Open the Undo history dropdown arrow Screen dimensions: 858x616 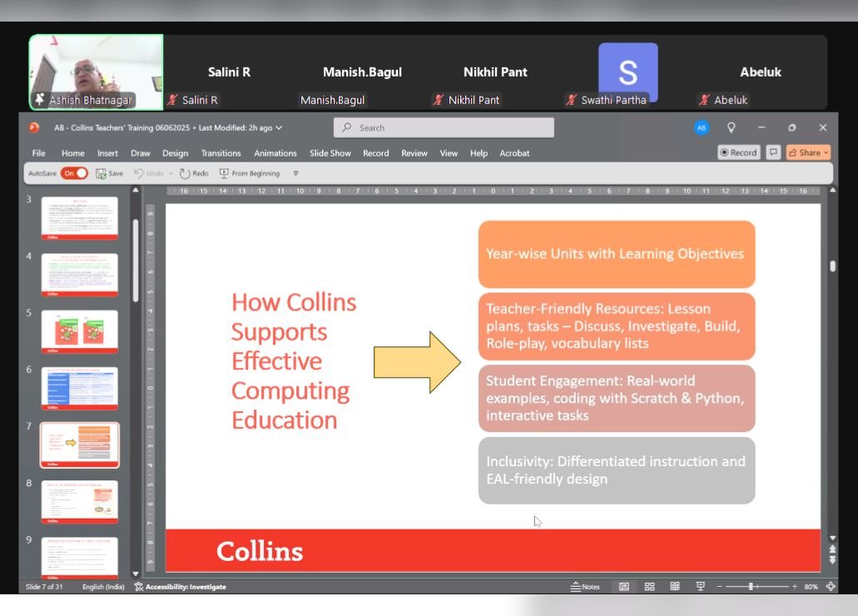[171, 174]
